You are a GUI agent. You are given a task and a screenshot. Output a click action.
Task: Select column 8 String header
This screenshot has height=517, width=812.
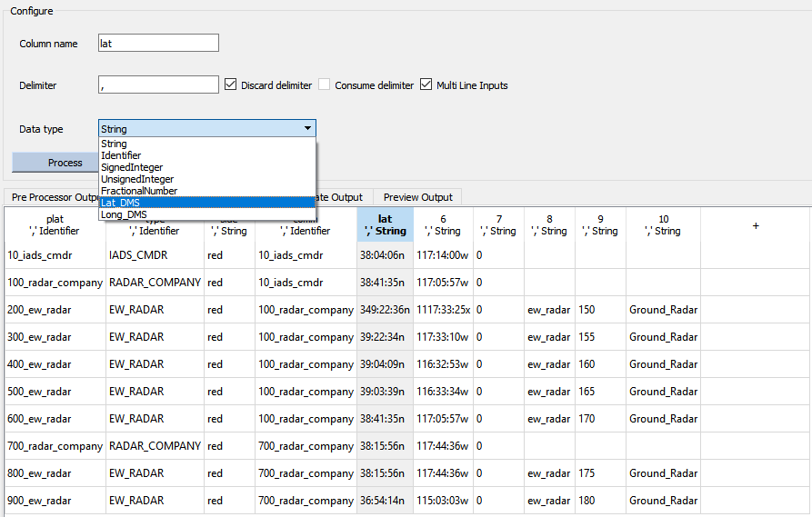tap(549, 224)
